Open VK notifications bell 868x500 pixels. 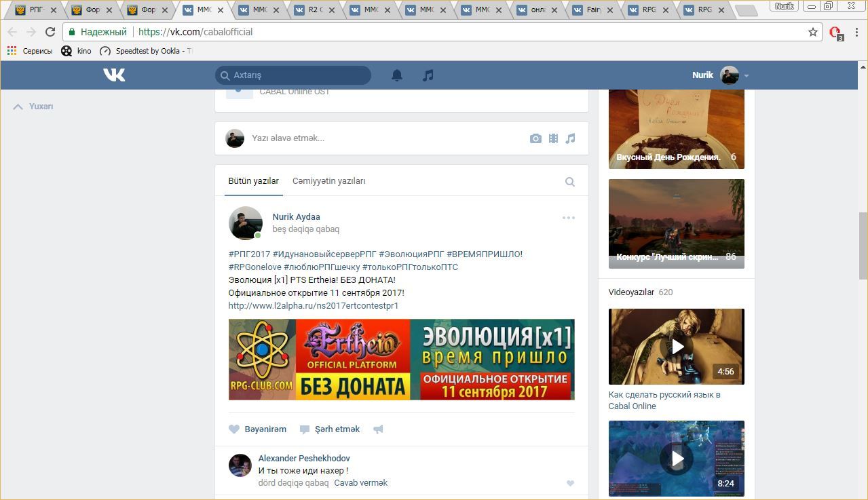[397, 75]
